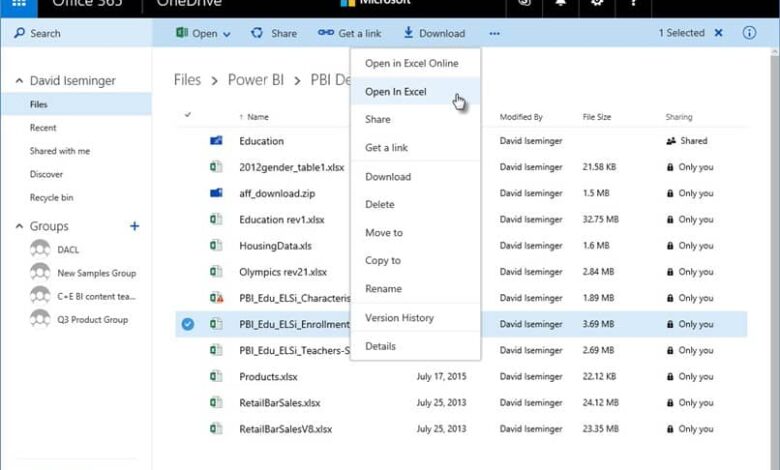This screenshot has height=470, width=780.
Task: Open Discover in sidebar
Action: point(46,174)
